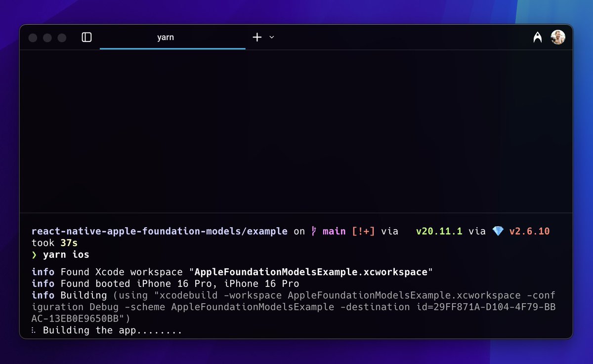The image size is (593, 364).
Task: Toggle the sidebar panel icon
Action: click(x=86, y=37)
